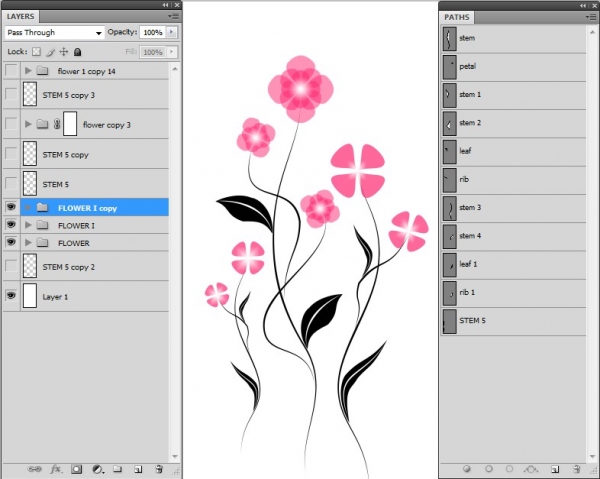The width and height of the screenshot is (600, 479).
Task: Select the leaf path
Action: point(513,152)
